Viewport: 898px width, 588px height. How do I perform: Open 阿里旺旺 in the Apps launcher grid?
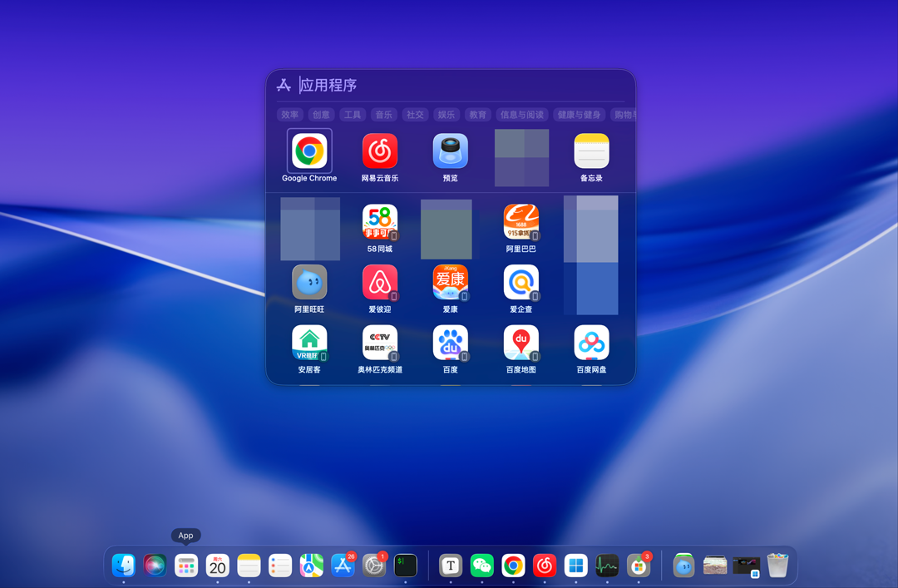click(309, 282)
